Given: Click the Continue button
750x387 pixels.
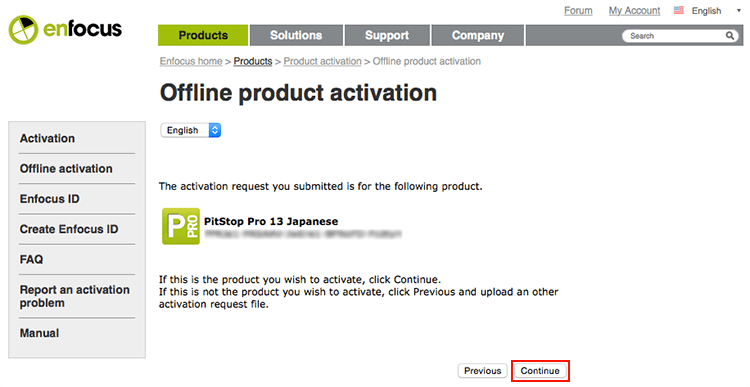Looking at the screenshot, I should click(x=540, y=371).
